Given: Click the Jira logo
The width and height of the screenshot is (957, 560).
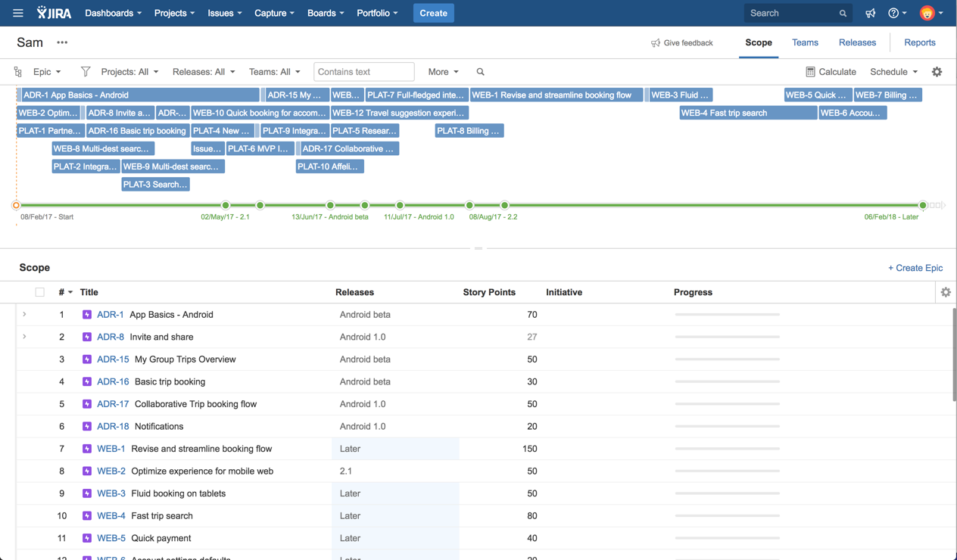Looking at the screenshot, I should tap(54, 13).
